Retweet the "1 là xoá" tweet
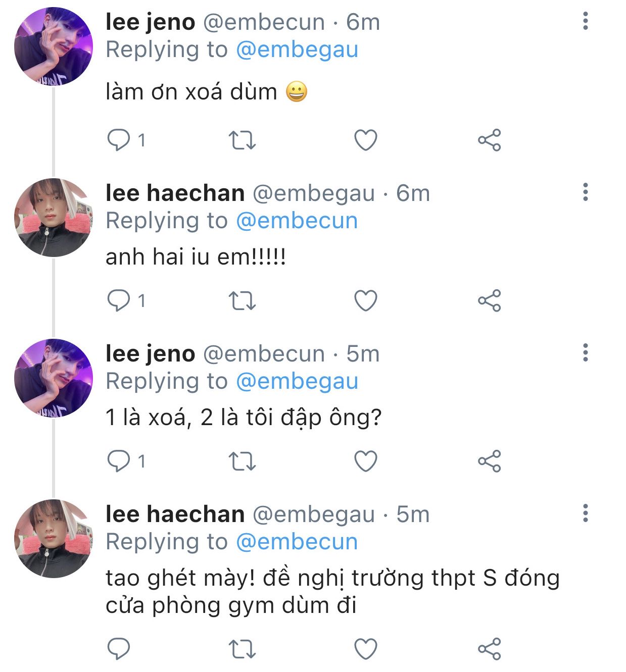 (x=243, y=461)
